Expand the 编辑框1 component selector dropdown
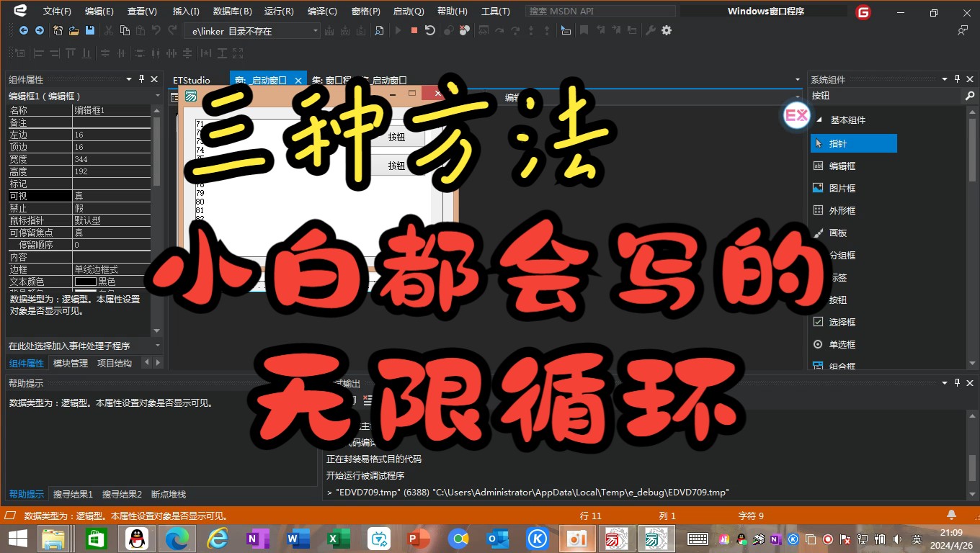The width and height of the screenshot is (980, 553). (157, 96)
